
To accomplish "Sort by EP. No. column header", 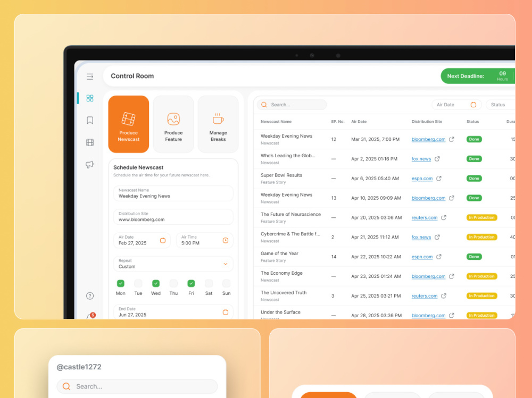I will point(338,122).
